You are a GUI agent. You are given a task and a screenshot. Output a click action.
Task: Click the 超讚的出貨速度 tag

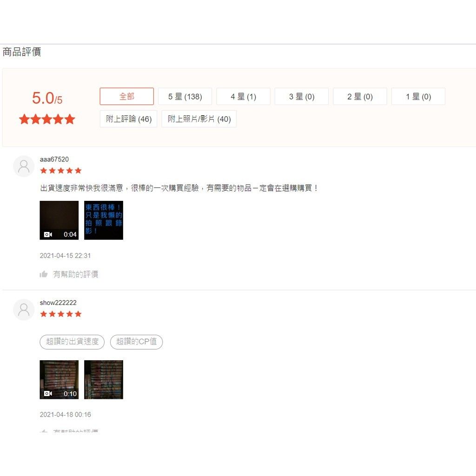tap(72, 342)
